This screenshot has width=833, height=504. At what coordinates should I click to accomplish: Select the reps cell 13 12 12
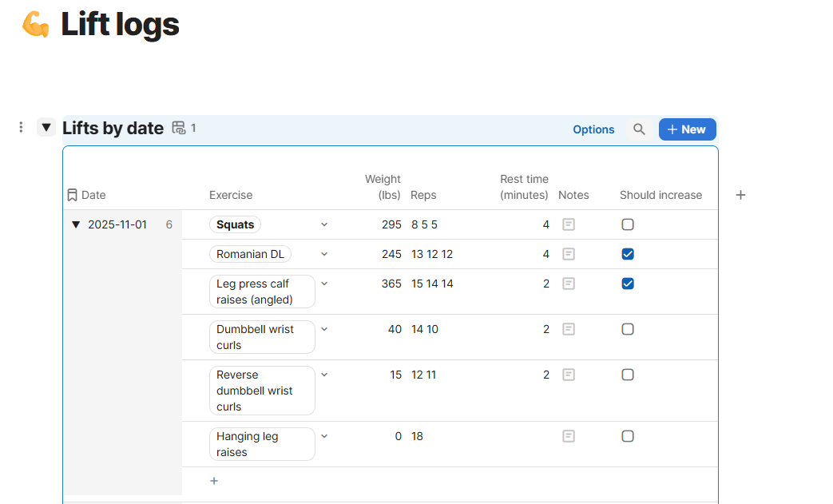tap(432, 254)
